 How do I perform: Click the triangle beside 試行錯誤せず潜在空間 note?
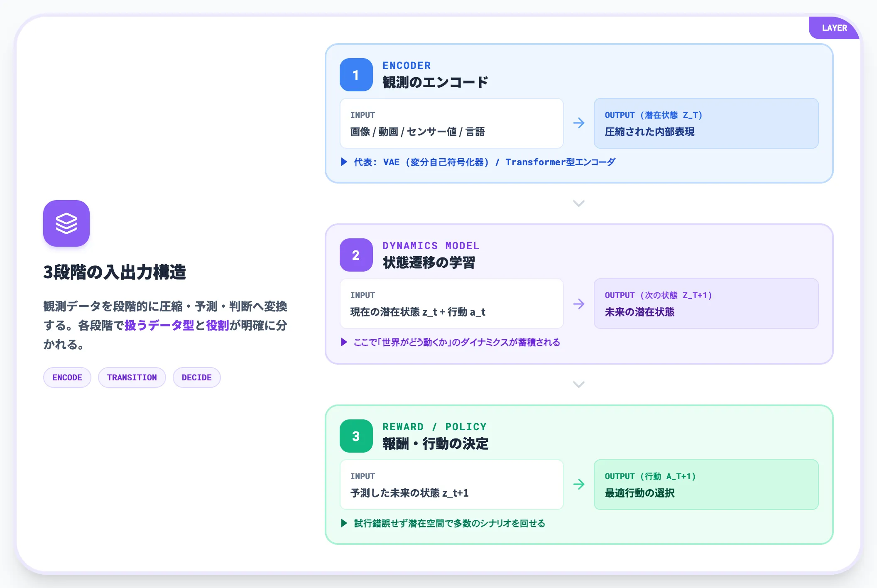(344, 523)
